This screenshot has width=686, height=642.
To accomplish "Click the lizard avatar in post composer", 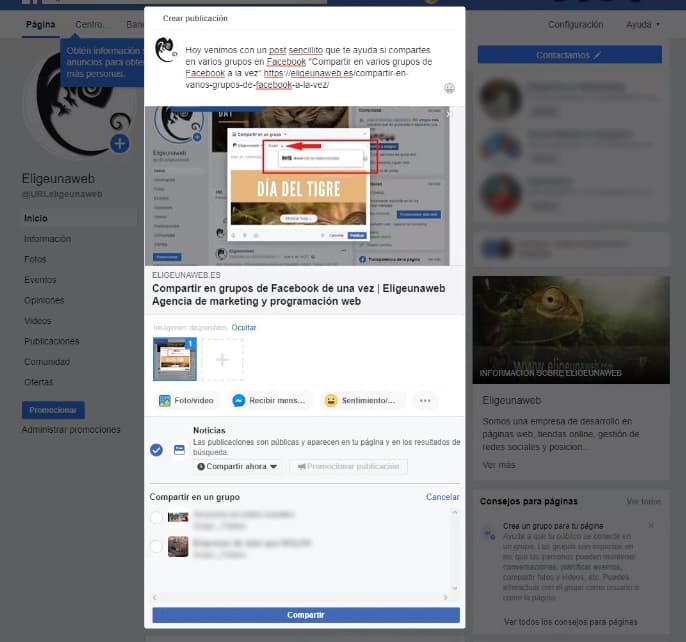I will pyautogui.click(x=168, y=50).
